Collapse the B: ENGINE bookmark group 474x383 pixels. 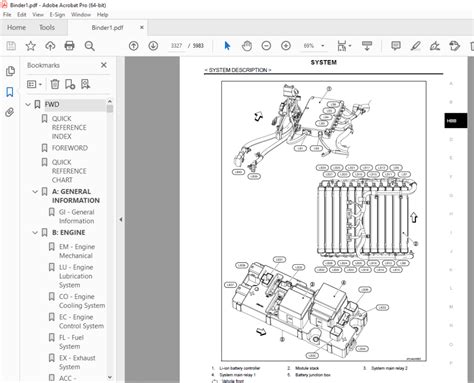coord(35,233)
